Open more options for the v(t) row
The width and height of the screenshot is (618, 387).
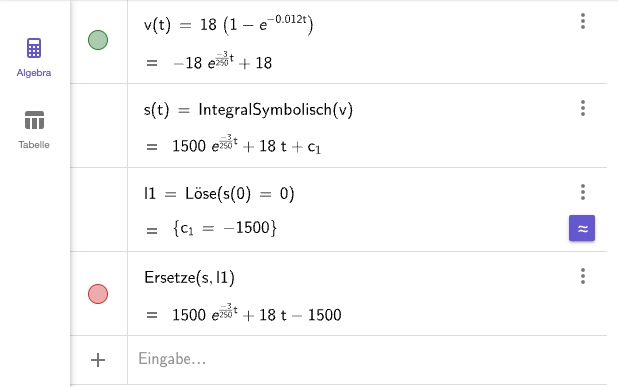[583, 21]
